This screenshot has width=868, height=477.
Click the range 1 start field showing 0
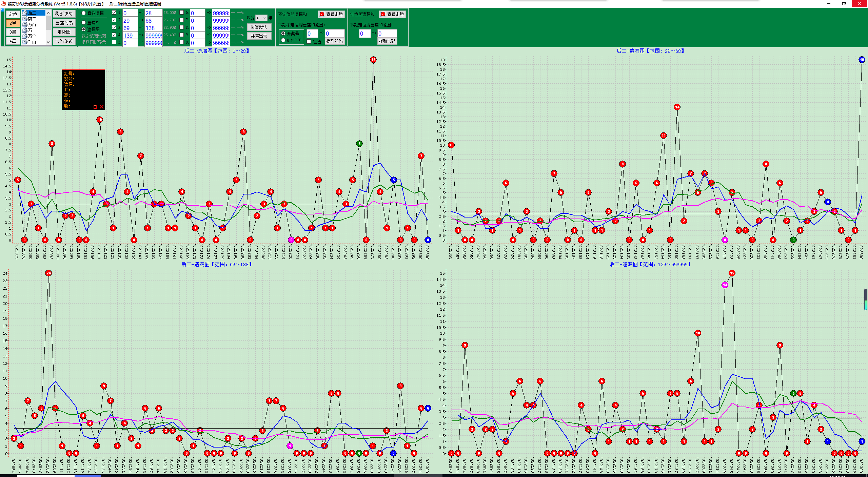click(x=130, y=13)
